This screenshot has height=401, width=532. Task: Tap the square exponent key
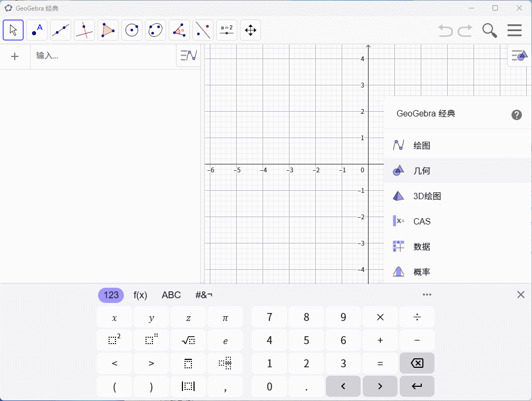pyautogui.click(x=114, y=340)
